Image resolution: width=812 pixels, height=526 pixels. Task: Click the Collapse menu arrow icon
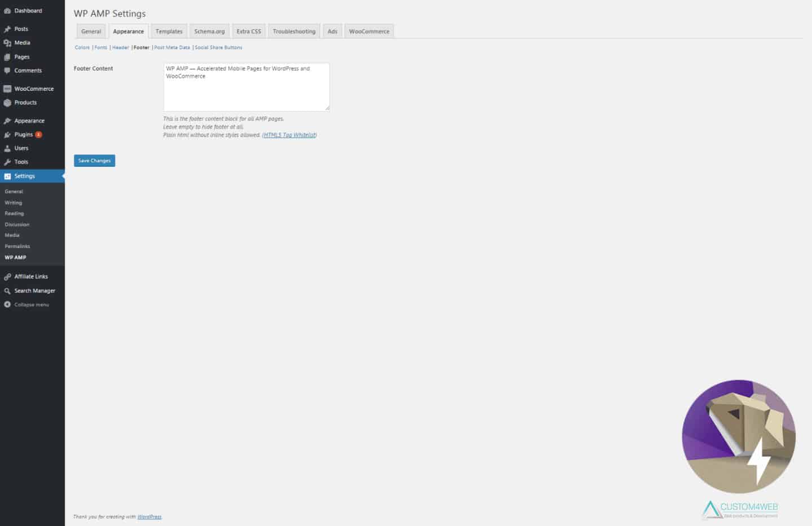7,304
